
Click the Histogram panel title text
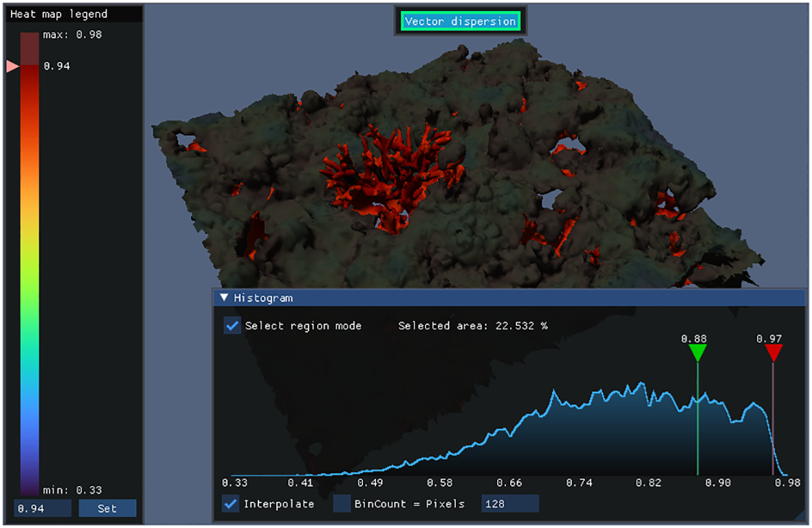(263, 298)
